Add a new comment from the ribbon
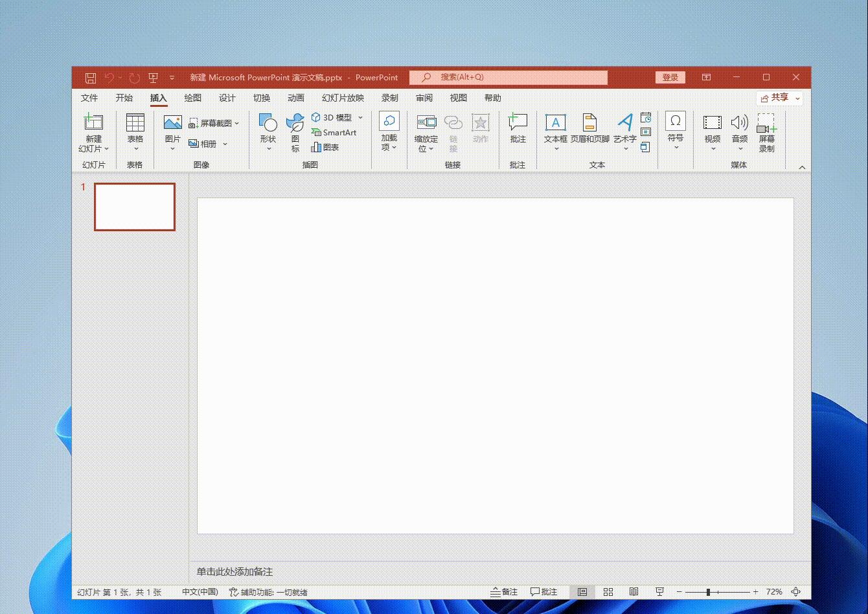Viewport: 868px width, 614px height. (518, 122)
